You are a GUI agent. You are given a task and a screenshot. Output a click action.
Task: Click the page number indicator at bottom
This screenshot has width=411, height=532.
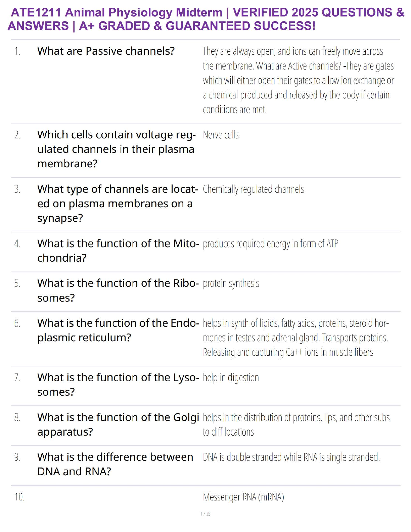[205, 514]
